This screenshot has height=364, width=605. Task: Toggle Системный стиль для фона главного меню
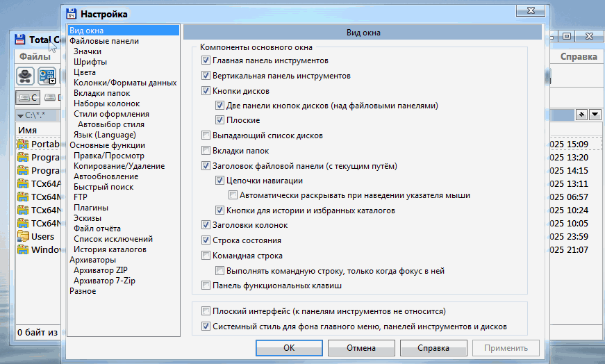206,326
